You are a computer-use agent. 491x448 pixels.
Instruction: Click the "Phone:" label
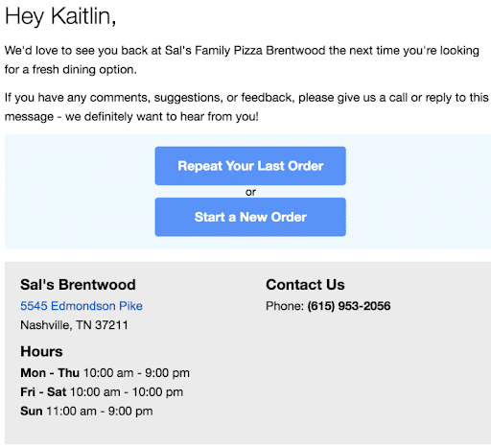tap(285, 306)
